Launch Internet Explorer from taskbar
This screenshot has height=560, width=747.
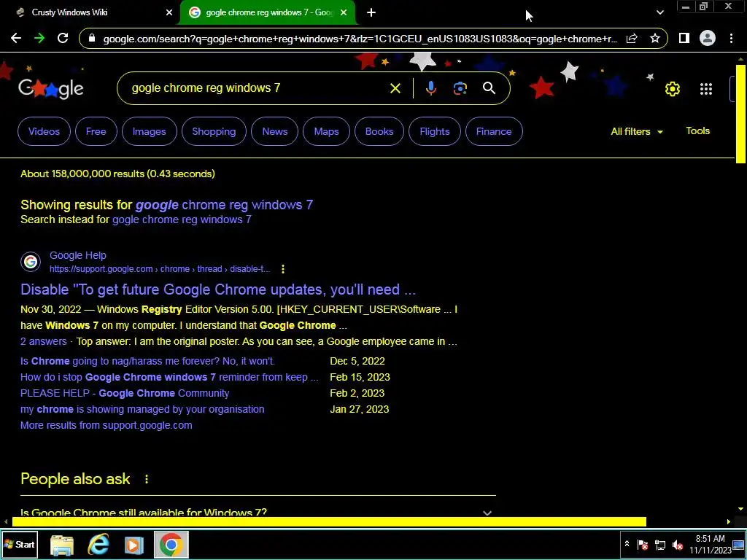98,545
